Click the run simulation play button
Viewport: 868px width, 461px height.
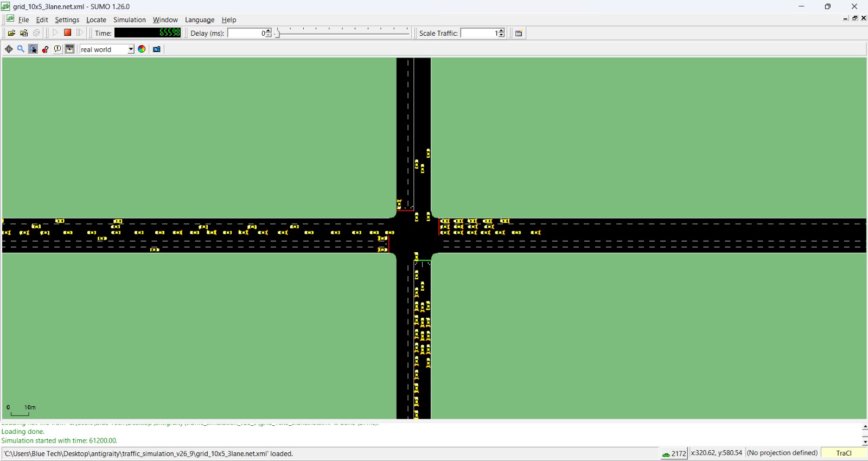point(55,33)
